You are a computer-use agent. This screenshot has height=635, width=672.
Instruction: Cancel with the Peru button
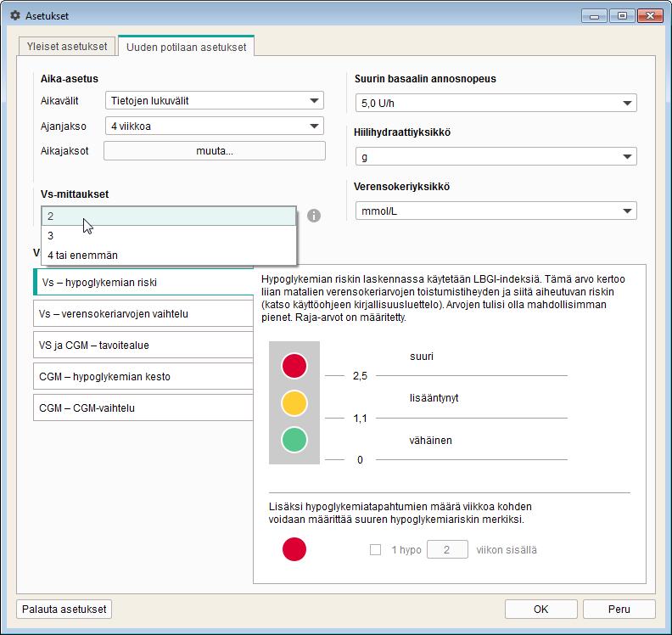click(619, 610)
